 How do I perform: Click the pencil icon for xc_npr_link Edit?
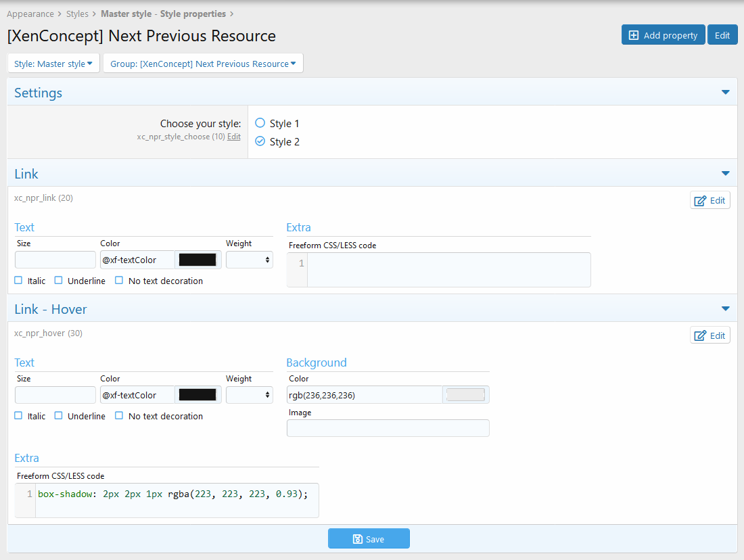point(700,201)
